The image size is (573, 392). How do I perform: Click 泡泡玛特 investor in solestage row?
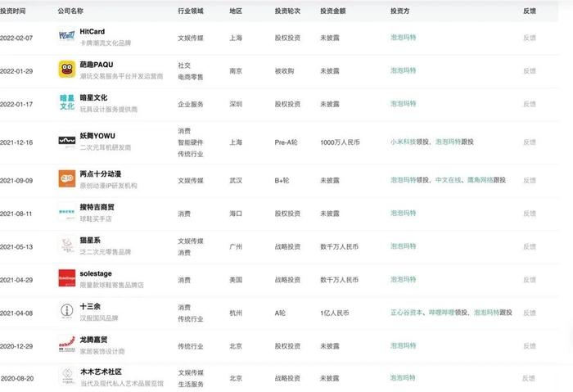coord(403,280)
